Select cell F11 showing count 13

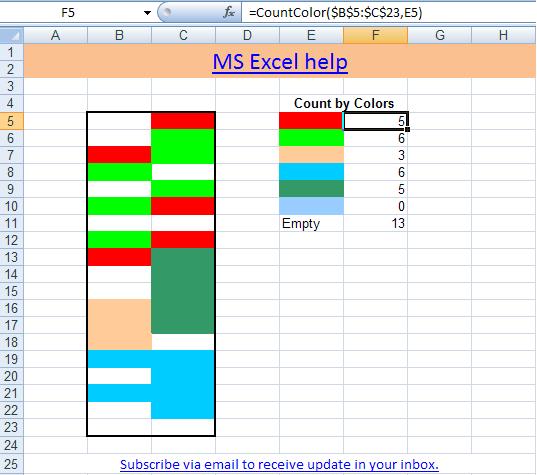tap(375, 223)
